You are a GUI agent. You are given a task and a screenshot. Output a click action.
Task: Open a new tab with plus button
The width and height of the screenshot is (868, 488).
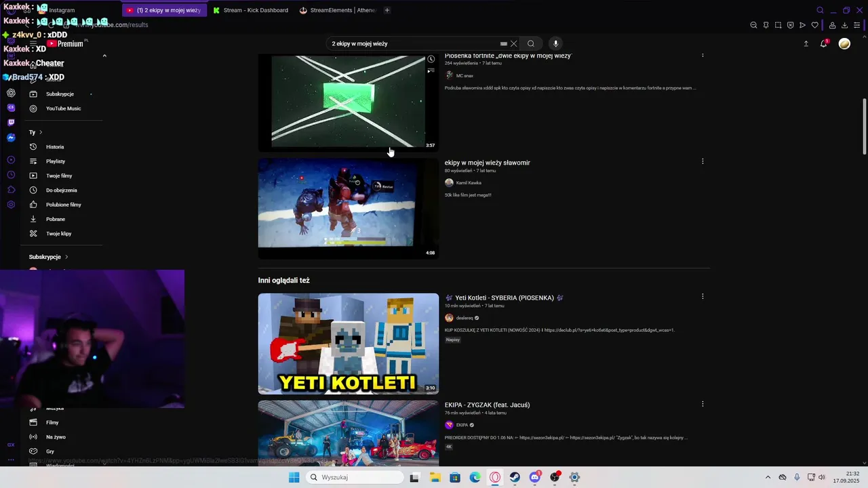[x=387, y=10]
